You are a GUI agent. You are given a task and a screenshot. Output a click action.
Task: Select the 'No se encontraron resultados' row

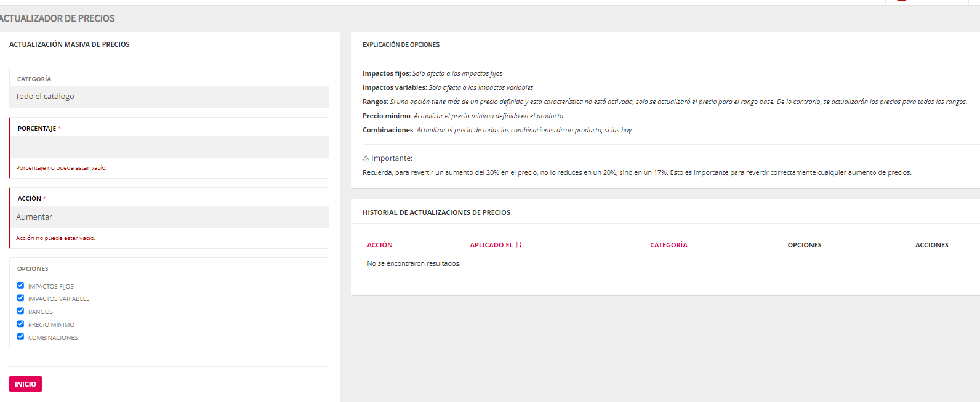414,263
